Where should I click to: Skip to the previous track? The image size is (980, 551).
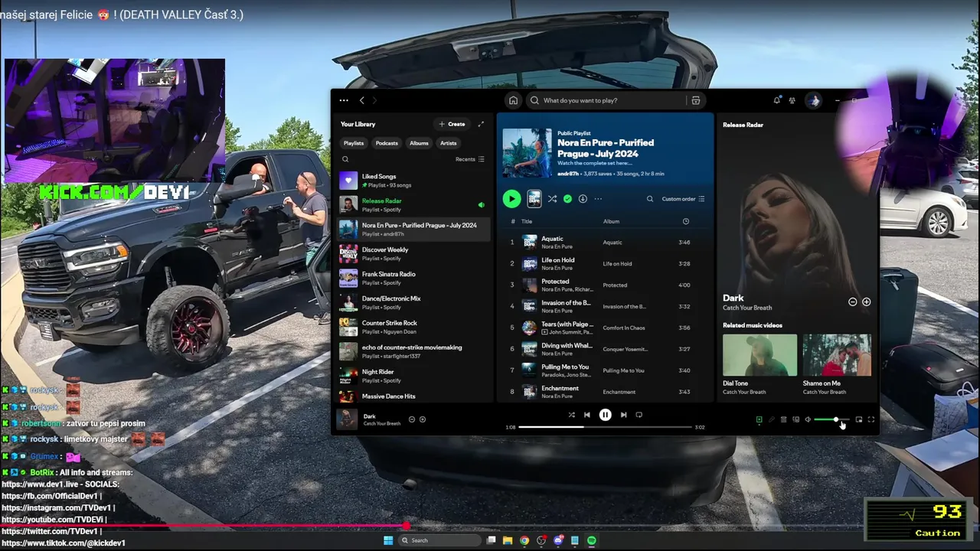pos(587,415)
